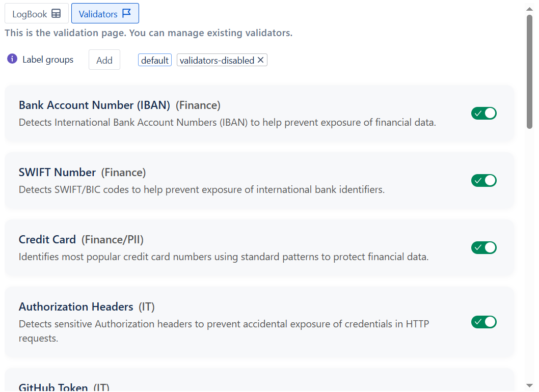Click the flag icon in Validators tab
Screen dimensions: 539x392
pyautogui.click(x=127, y=14)
